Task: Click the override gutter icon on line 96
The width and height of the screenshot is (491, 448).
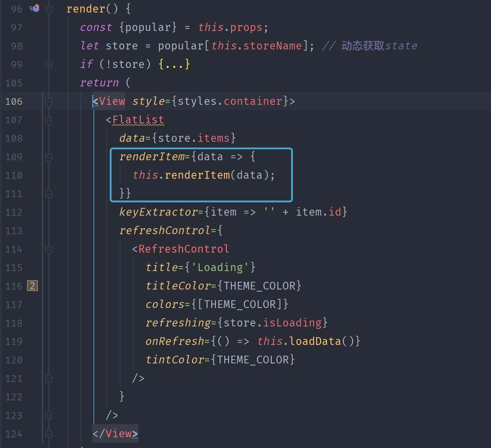Action: (35, 8)
